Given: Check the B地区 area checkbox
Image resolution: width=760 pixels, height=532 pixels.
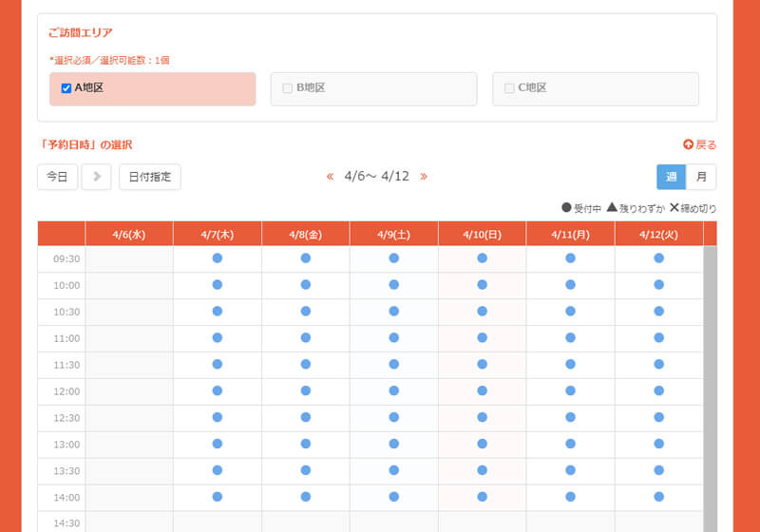Looking at the screenshot, I should tap(288, 88).
